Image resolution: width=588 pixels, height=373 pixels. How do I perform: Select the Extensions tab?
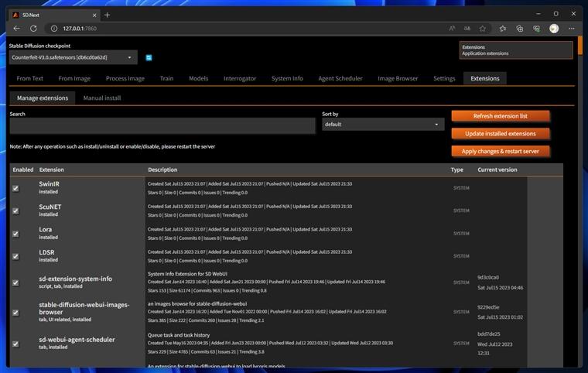485,78
